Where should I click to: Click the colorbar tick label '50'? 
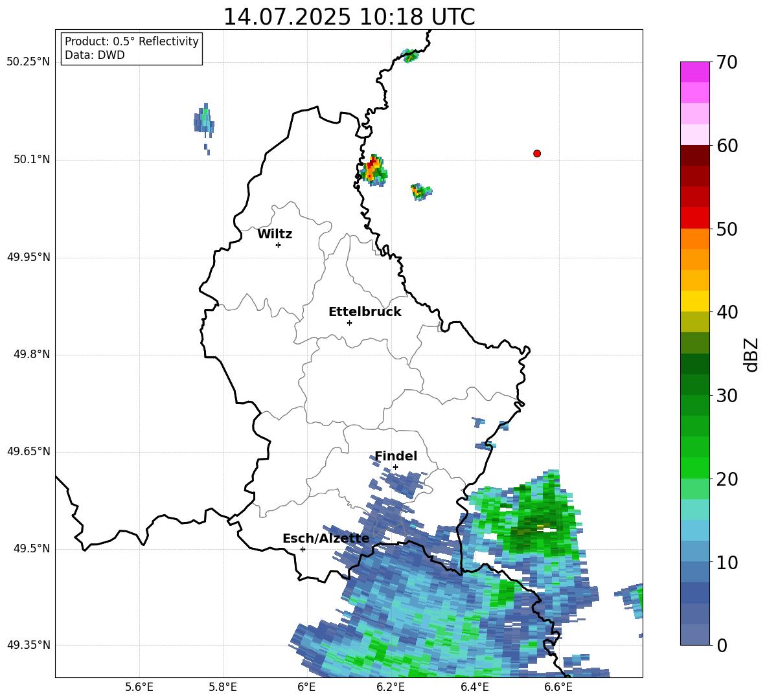click(726, 229)
